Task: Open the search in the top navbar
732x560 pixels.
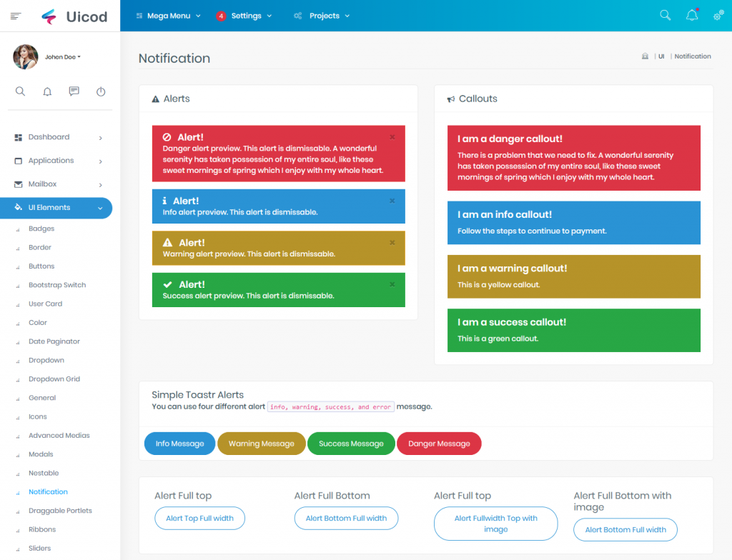Action: [x=665, y=14]
